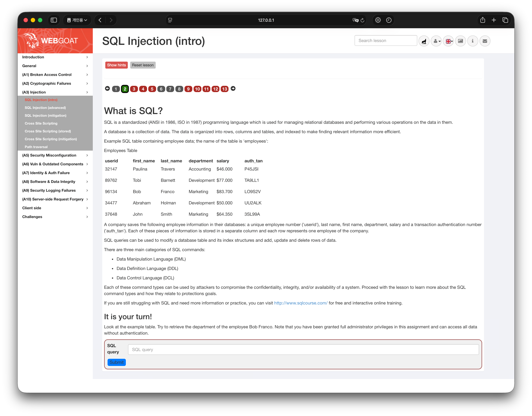This screenshot has height=416, width=532.
Task: Go to previous lesson page arrow
Action: [x=107, y=88]
